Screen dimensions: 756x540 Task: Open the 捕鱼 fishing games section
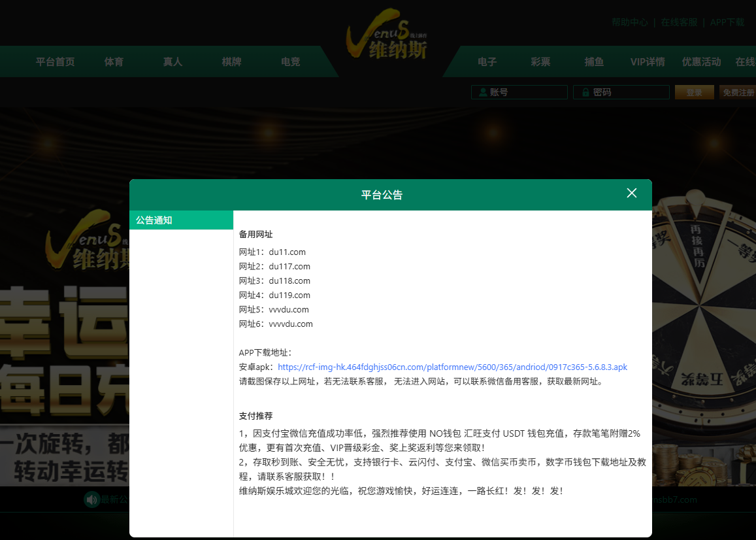[x=593, y=61]
